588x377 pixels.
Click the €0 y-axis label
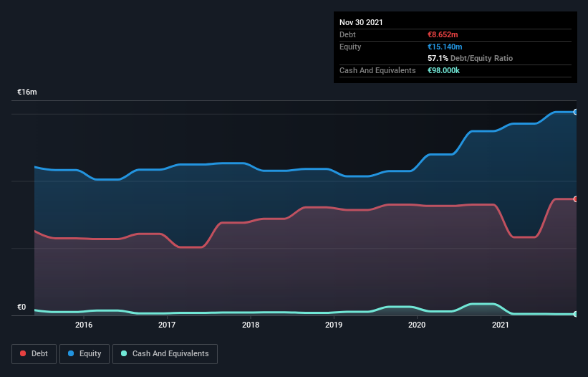tap(21, 307)
